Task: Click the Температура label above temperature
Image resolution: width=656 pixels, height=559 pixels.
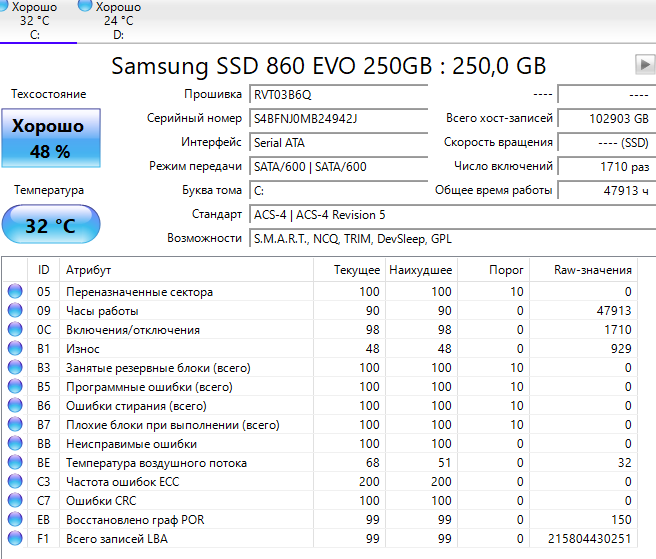Action: (x=49, y=190)
